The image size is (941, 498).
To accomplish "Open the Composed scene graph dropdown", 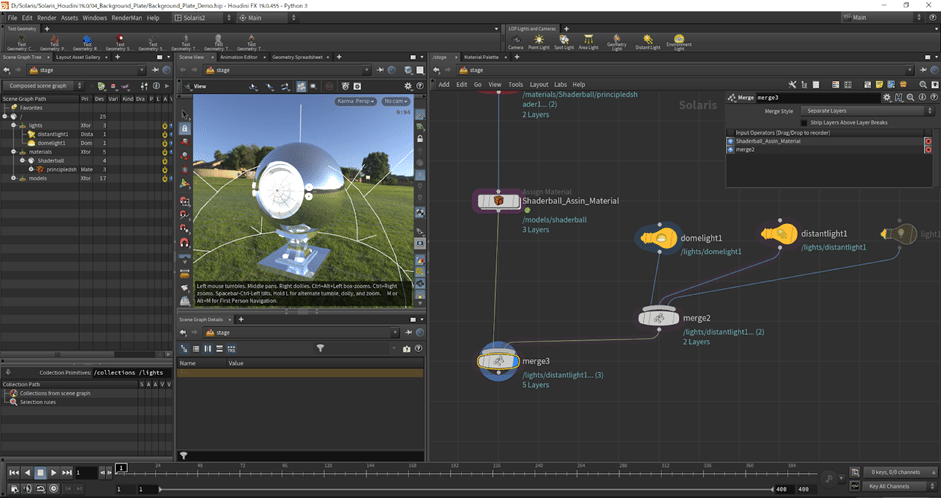I will click(x=45, y=86).
